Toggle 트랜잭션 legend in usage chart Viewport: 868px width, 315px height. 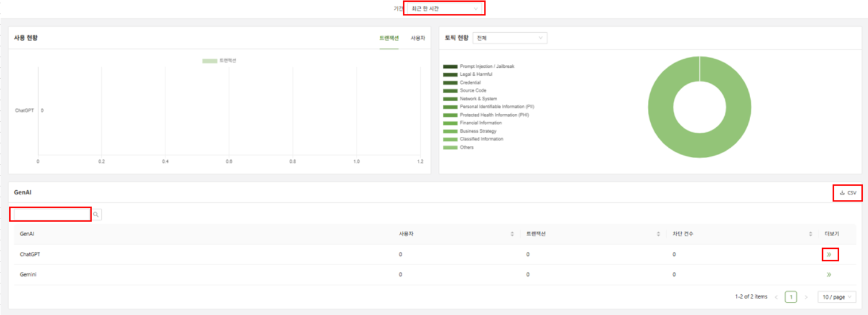click(x=219, y=60)
